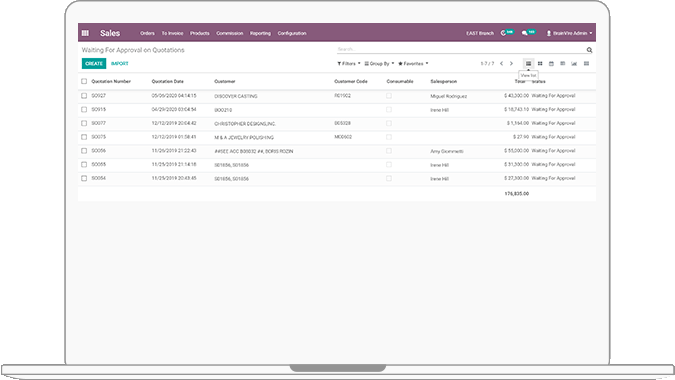Screen dimensions: 675x380
Task: Toggle Consumable checkbox in DISCOVER CASTING row
Action: (389, 96)
